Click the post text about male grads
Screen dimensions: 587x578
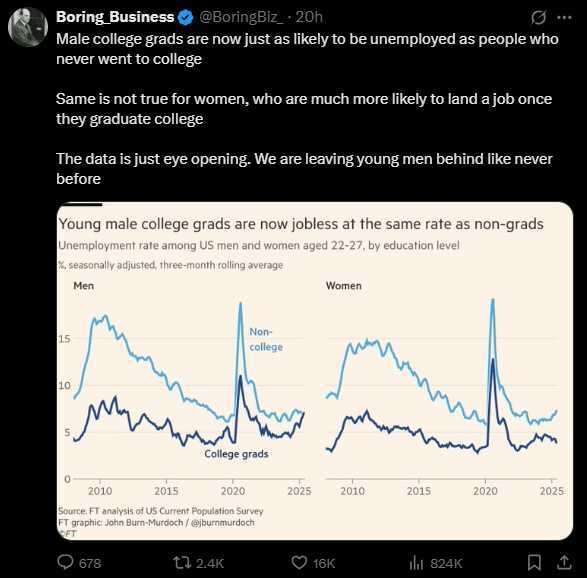(x=307, y=49)
